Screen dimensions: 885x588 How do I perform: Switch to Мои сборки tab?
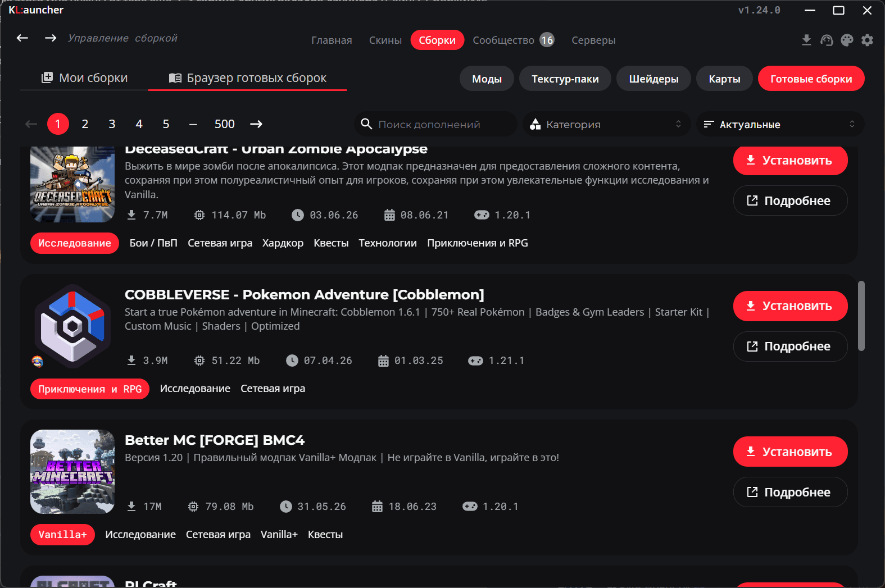coord(84,78)
